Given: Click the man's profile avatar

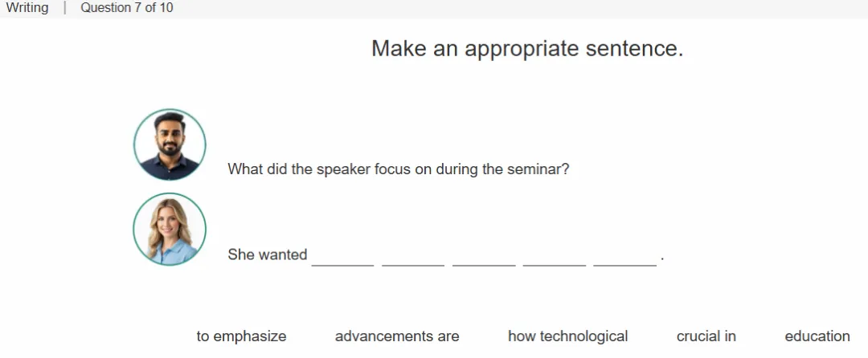Looking at the screenshot, I should (x=170, y=144).
